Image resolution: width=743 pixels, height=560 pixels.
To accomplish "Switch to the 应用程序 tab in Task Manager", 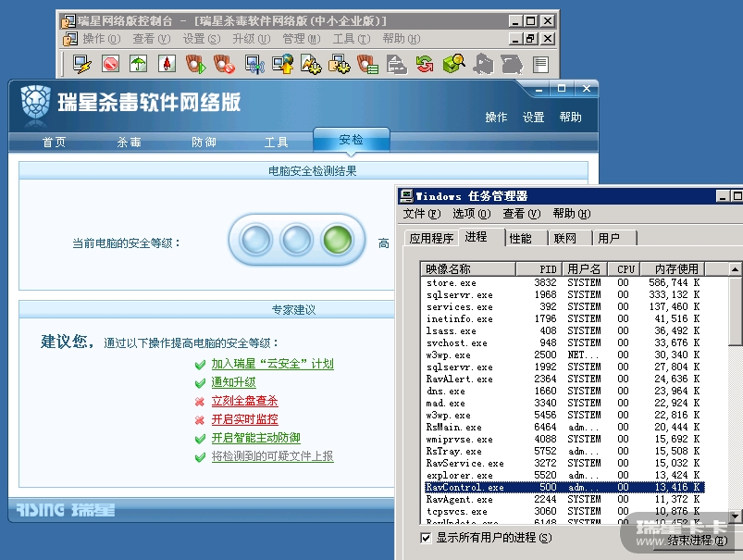I will 431,238.
